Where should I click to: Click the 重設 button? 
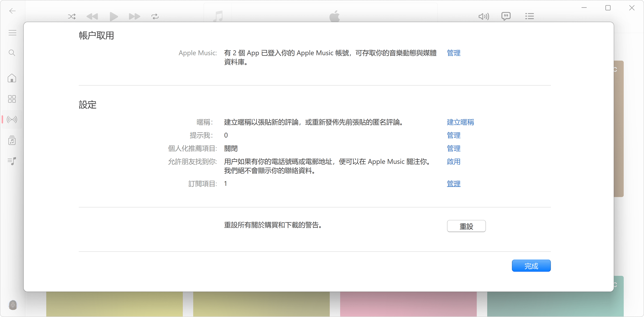point(466,226)
